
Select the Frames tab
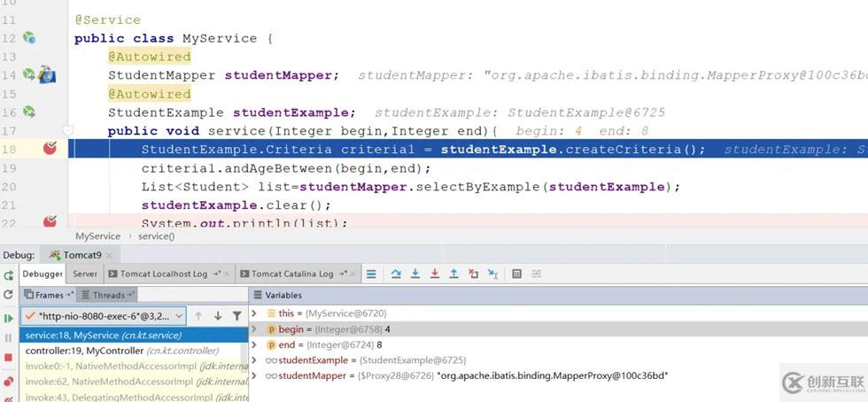(x=49, y=295)
